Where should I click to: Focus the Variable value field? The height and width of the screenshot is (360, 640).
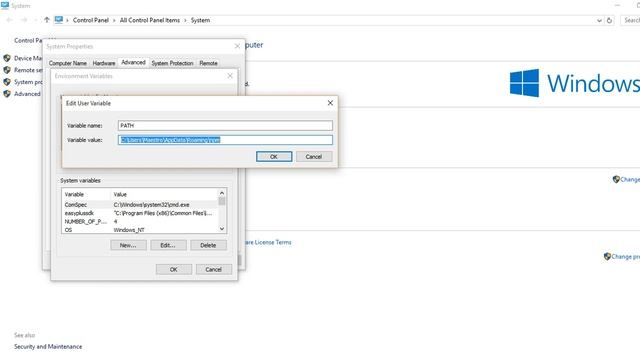coord(225,140)
